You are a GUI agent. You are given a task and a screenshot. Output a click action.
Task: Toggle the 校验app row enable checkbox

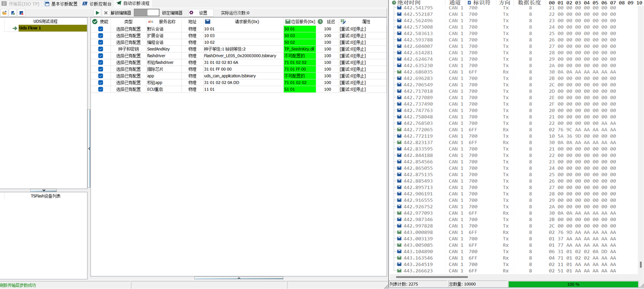101,83
